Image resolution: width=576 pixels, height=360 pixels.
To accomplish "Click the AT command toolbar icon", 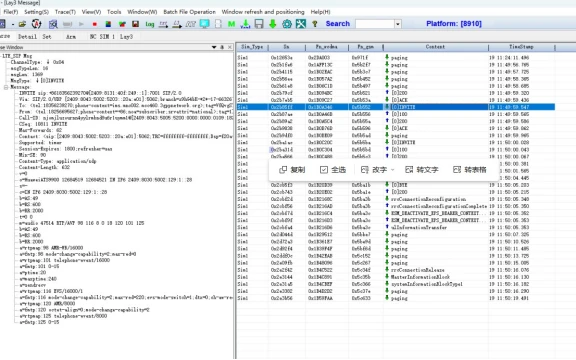I will pos(191,24).
